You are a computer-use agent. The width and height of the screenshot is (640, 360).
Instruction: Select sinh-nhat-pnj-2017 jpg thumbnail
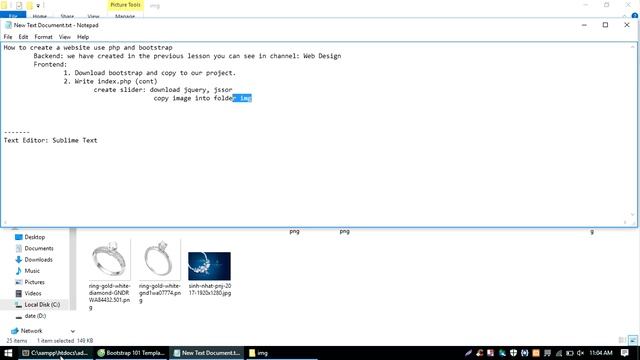tap(209, 266)
